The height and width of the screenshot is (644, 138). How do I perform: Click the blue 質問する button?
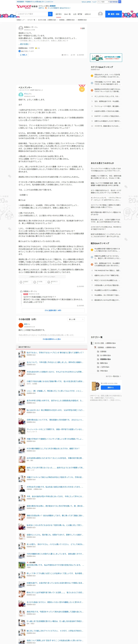coord(110,387)
